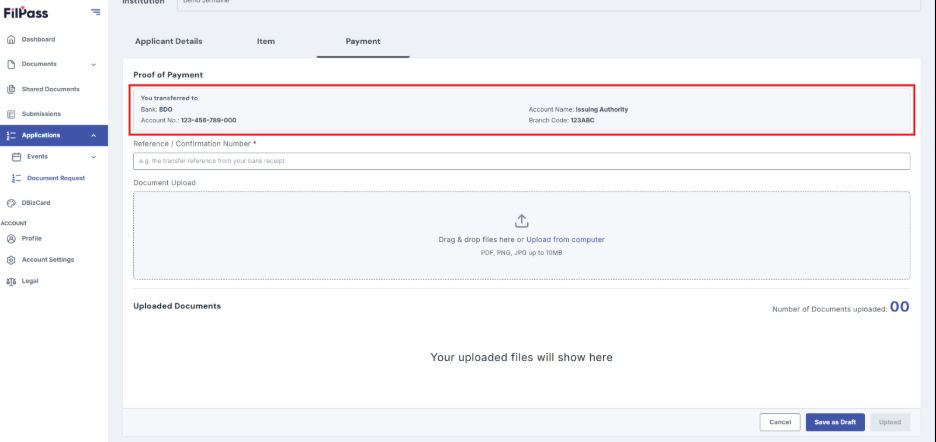Click the Upload from computer link
Screen dimensions: 936x442
pos(565,240)
